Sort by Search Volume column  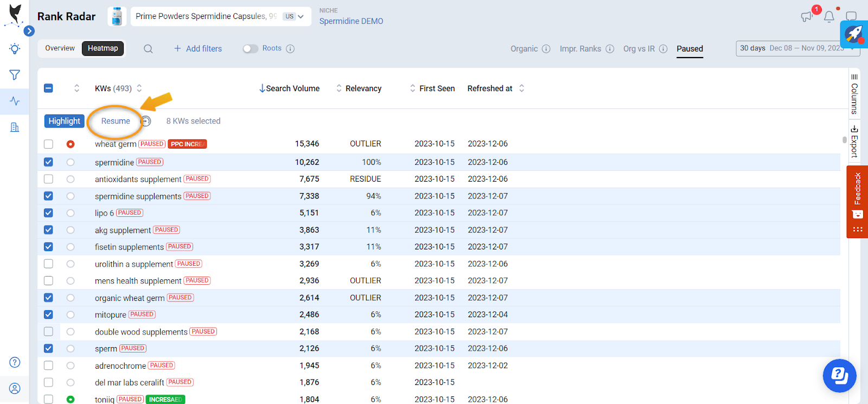click(x=289, y=88)
